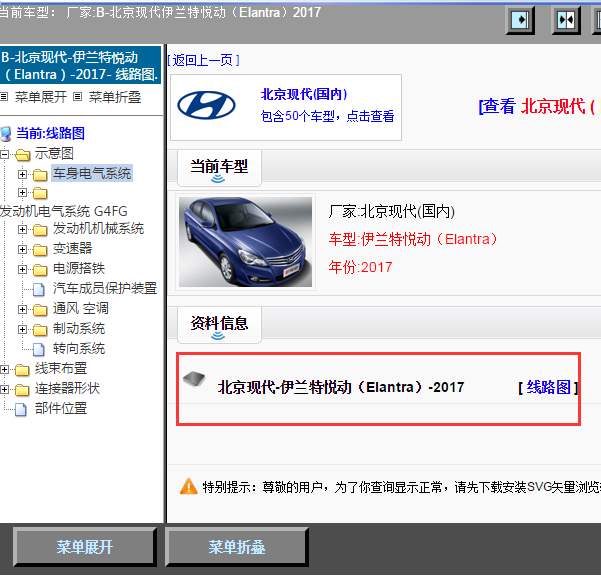This screenshot has height=578, width=601.
Task: Click the gray book icon beside 北京现代-伊兰特悦动
Action: click(x=194, y=379)
